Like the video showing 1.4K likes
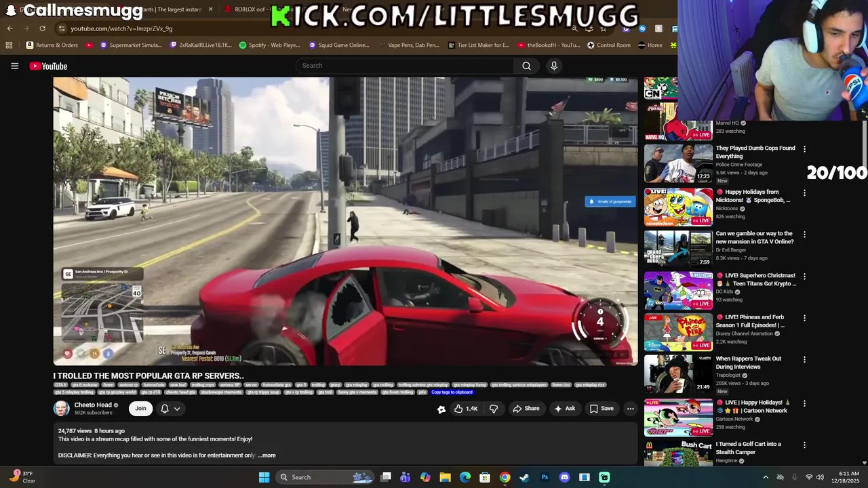The width and height of the screenshot is (868, 488). click(466, 409)
